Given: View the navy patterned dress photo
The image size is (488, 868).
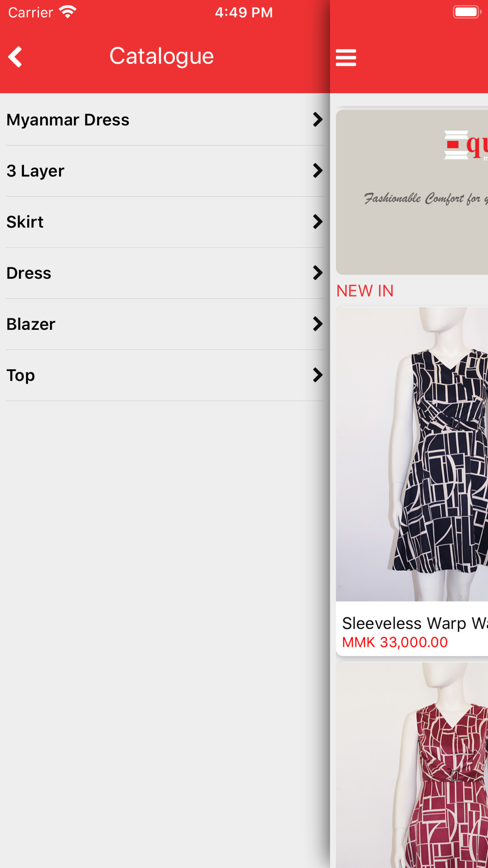Looking at the screenshot, I should point(412,454).
